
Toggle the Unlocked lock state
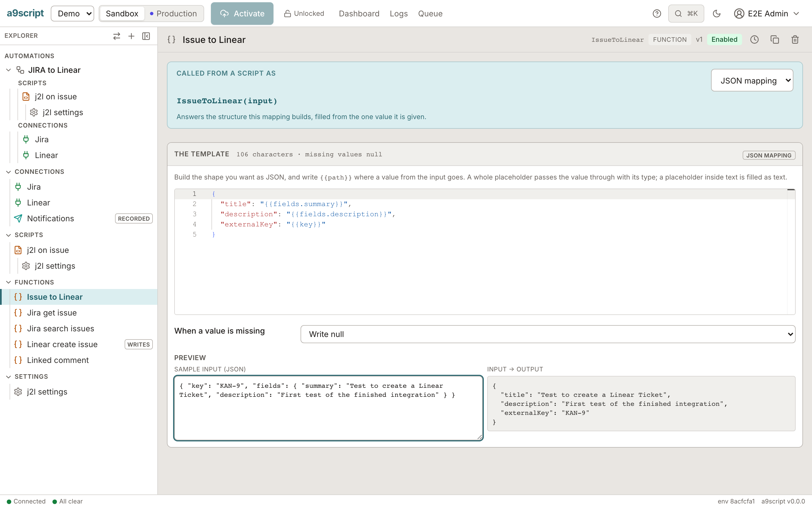click(x=304, y=14)
